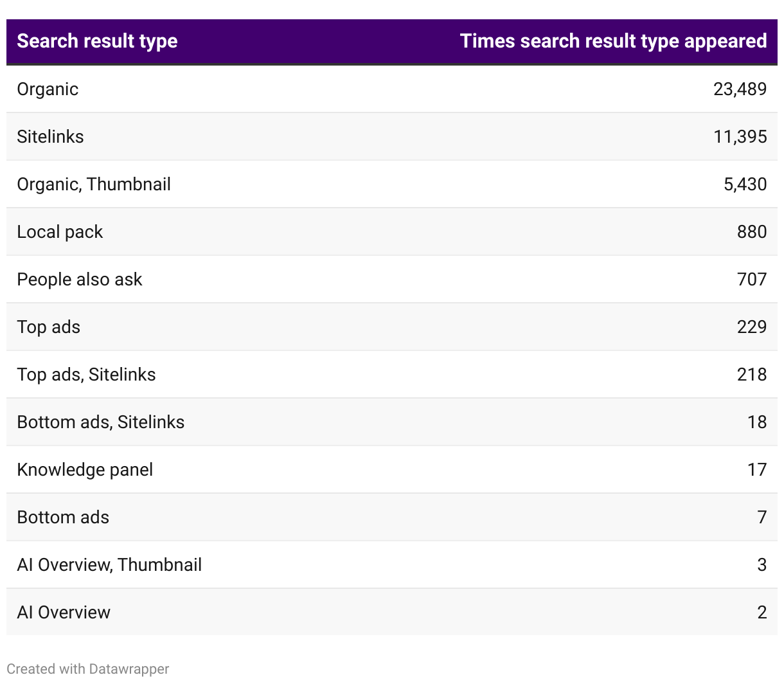The image size is (784, 684).
Task: Select the "Top ads" row label
Action: point(49,327)
